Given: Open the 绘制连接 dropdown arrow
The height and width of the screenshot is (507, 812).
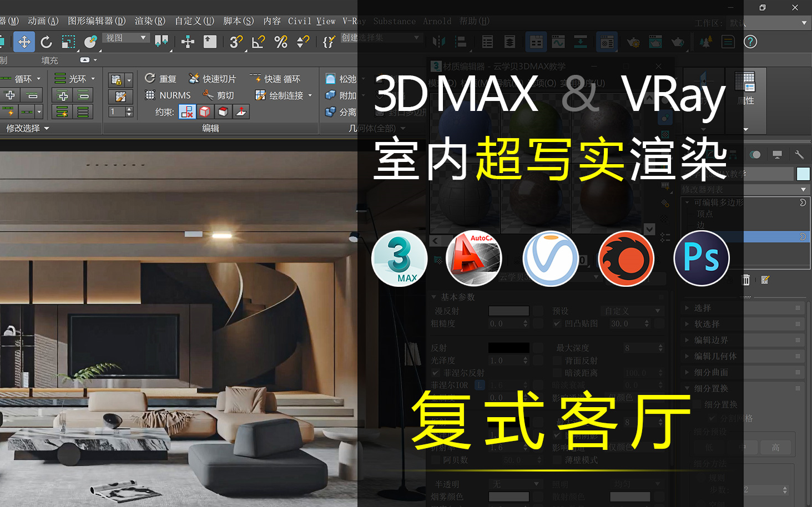Looking at the screenshot, I should [x=310, y=95].
